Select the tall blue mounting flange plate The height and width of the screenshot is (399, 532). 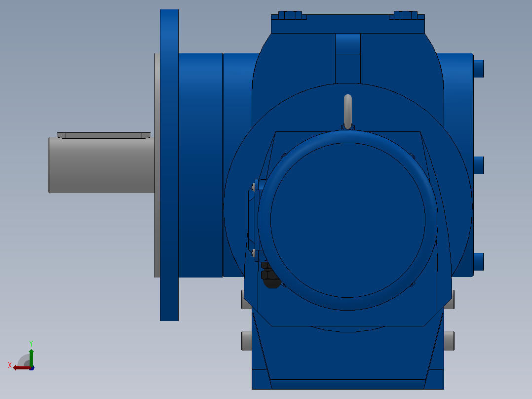[x=169, y=165]
